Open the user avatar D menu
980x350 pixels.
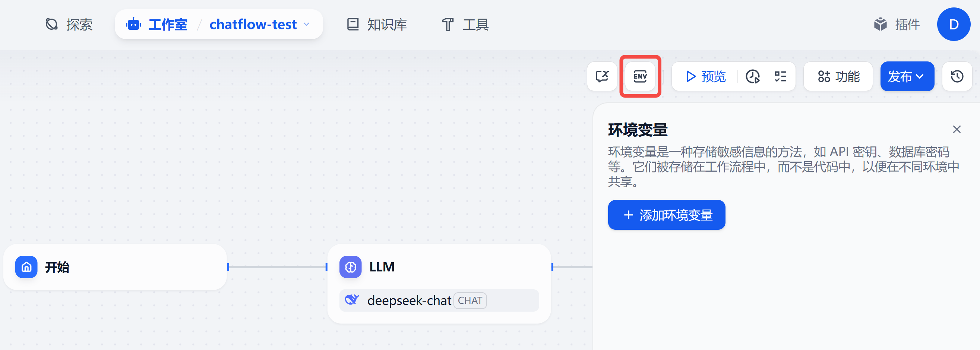954,24
